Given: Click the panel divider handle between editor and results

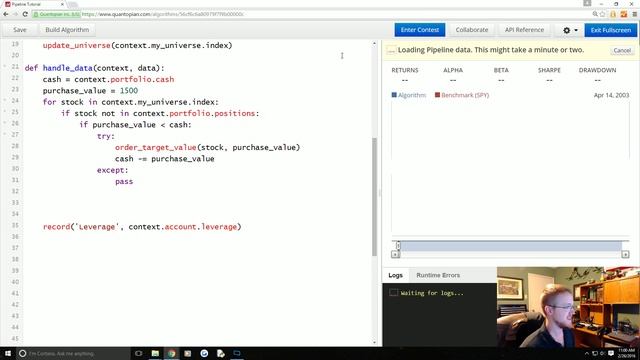Looking at the screenshot, I should coord(380,193).
